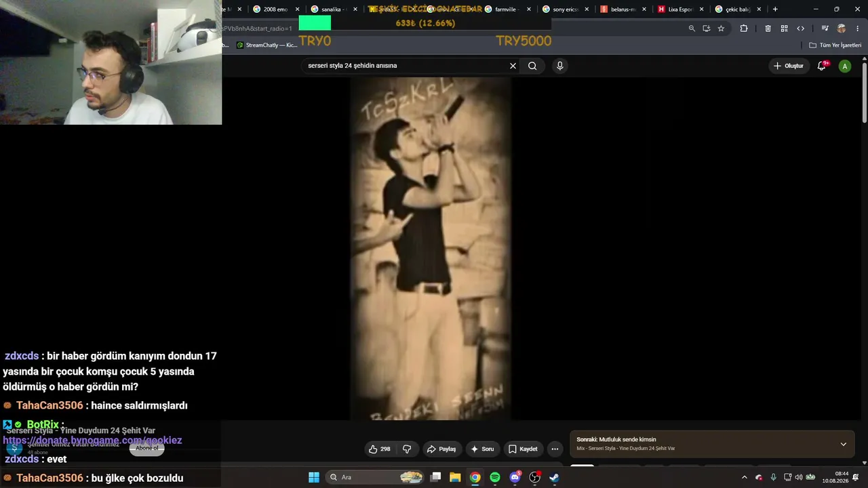Open OBS Studio from the taskbar
This screenshot has height=488, width=868.
tap(534, 477)
